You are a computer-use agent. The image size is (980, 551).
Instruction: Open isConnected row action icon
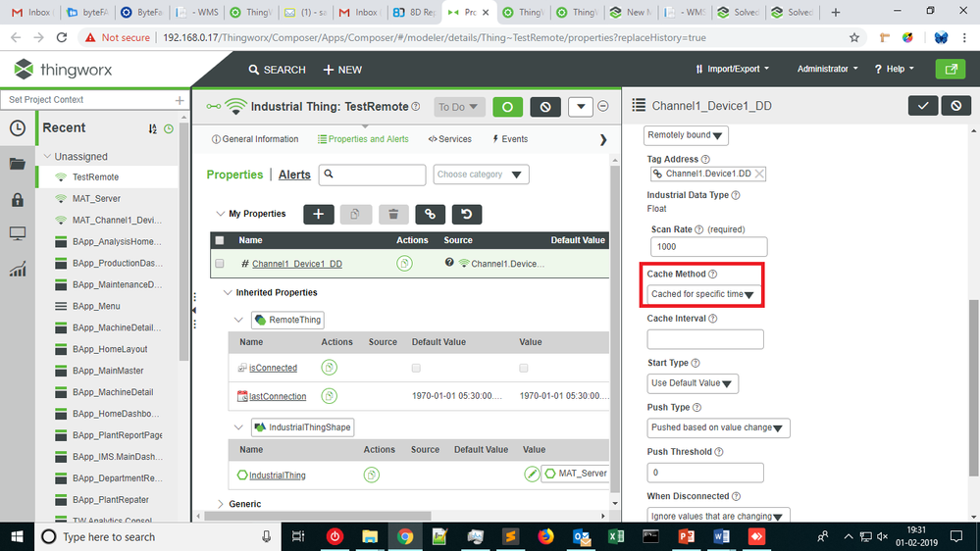click(x=330, y=368)
